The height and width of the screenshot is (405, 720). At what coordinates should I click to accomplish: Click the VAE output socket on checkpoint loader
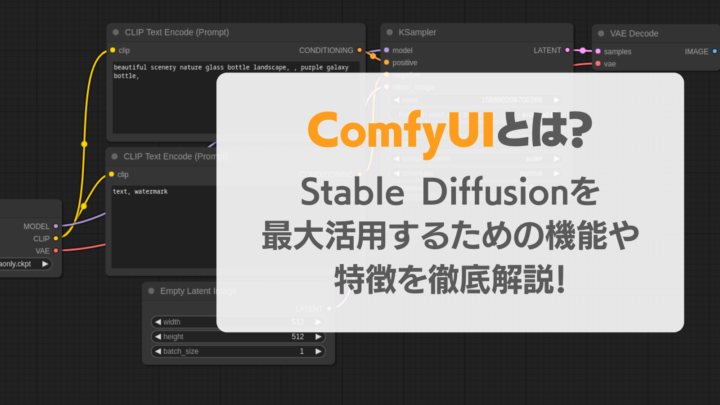(56, 251)
